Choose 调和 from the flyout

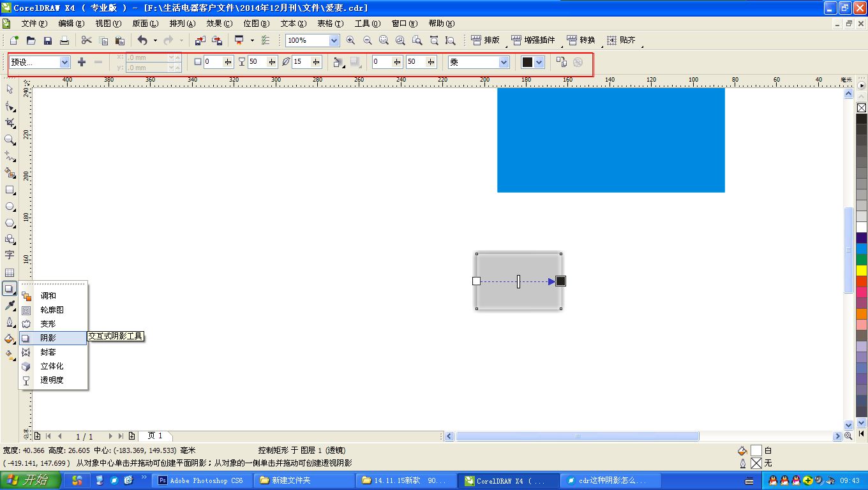(53, 296)
